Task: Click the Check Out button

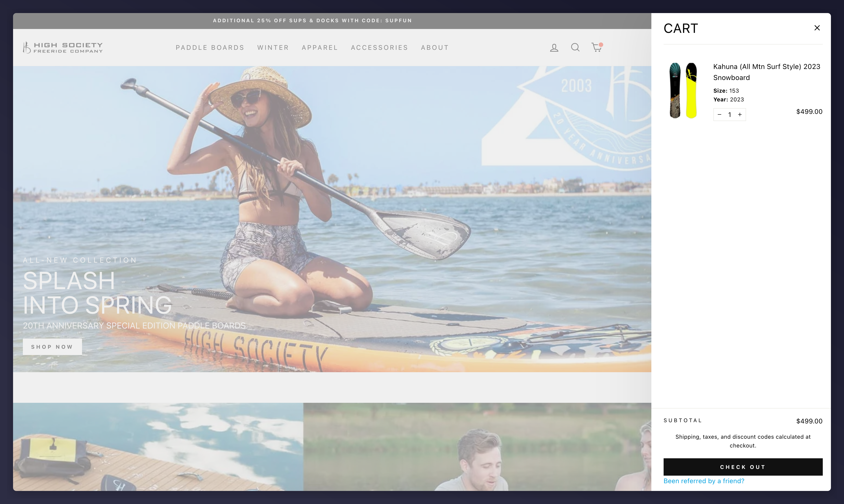Action: click(x=743, y=467)
